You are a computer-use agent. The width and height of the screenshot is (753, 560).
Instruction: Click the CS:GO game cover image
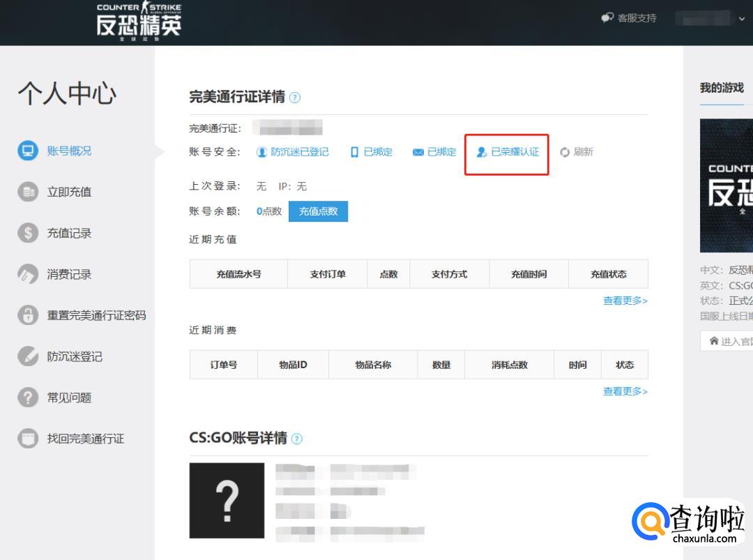(x=727, y=186)
